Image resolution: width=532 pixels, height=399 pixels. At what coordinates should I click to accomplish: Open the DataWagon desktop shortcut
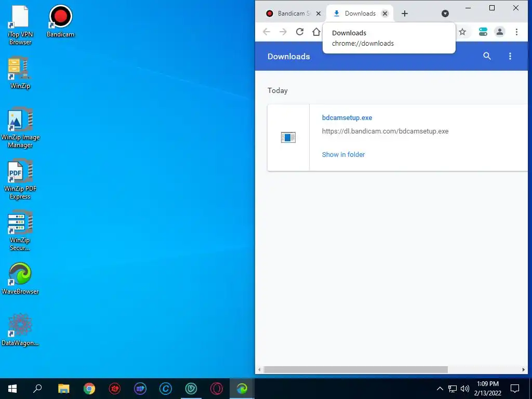click(20, 330)
